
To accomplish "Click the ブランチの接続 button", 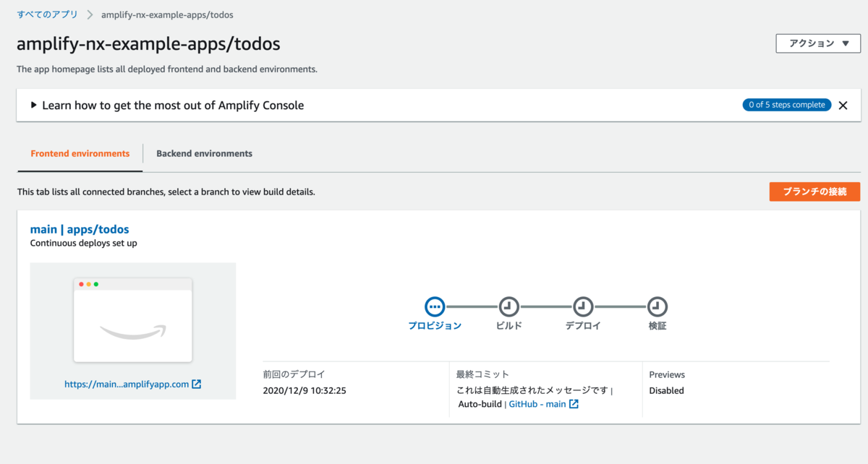I will tap(814, 192).
